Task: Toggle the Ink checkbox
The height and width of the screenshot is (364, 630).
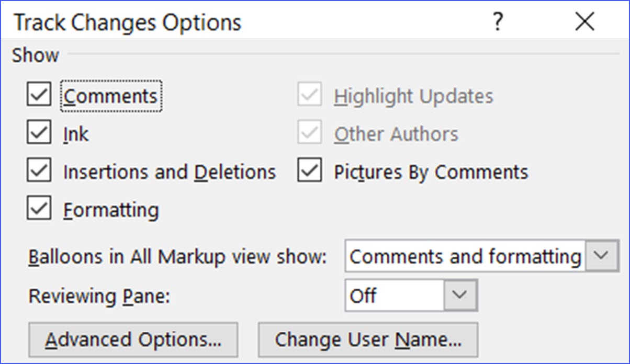Action: [x=39, y=134]
